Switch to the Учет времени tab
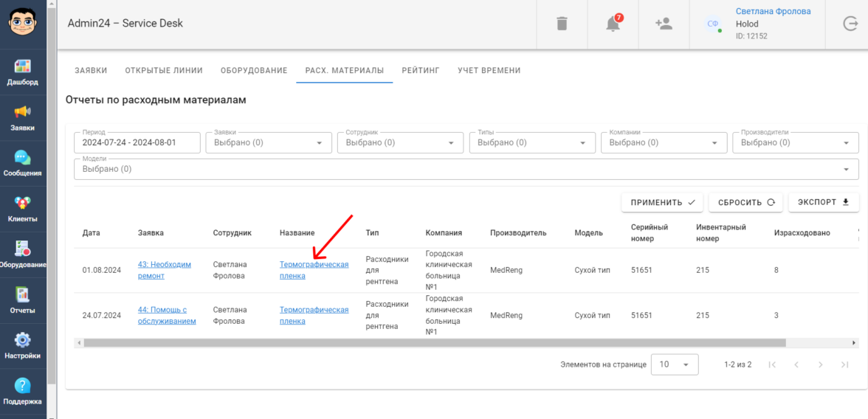Image resolution: width=868 pixels, height=419 pixels. (489, 71)
